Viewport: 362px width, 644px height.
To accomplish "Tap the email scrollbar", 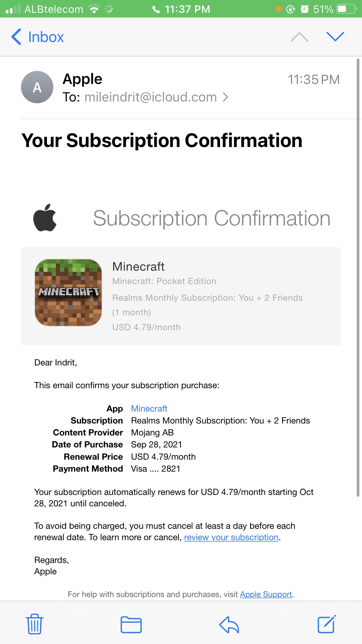I will pyautogui.click(x=358, y=277).
